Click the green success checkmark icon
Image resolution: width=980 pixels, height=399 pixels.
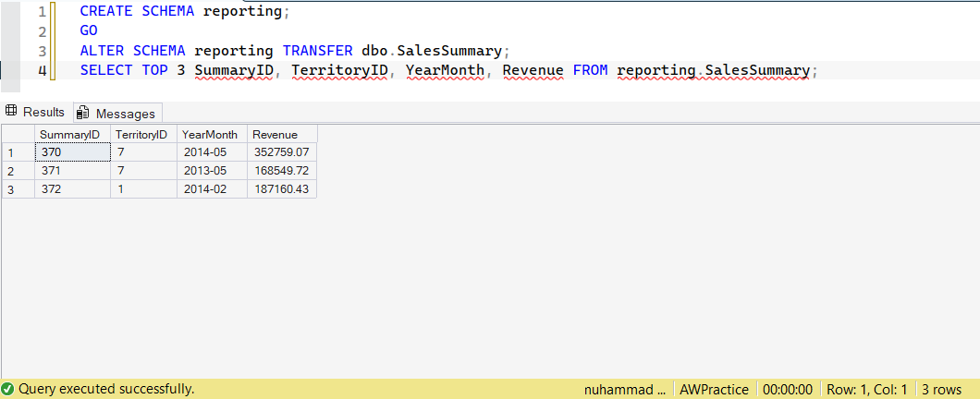(8, 389)
